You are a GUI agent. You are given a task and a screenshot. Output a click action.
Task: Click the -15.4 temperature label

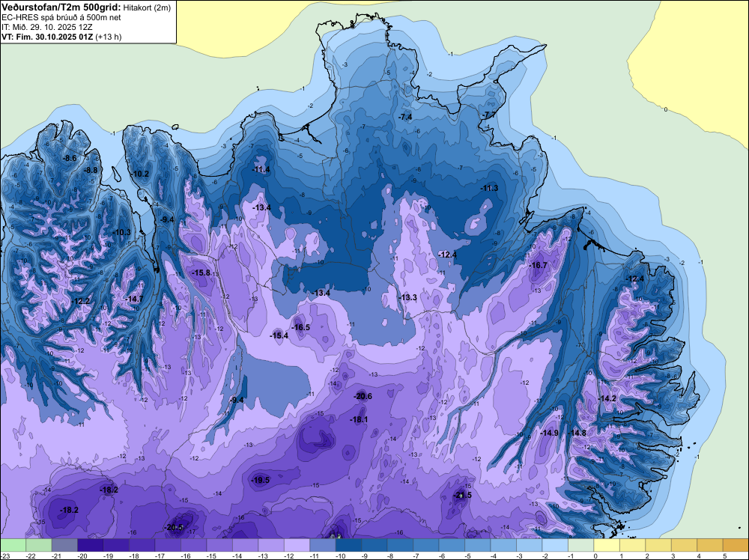click(279, 335)
